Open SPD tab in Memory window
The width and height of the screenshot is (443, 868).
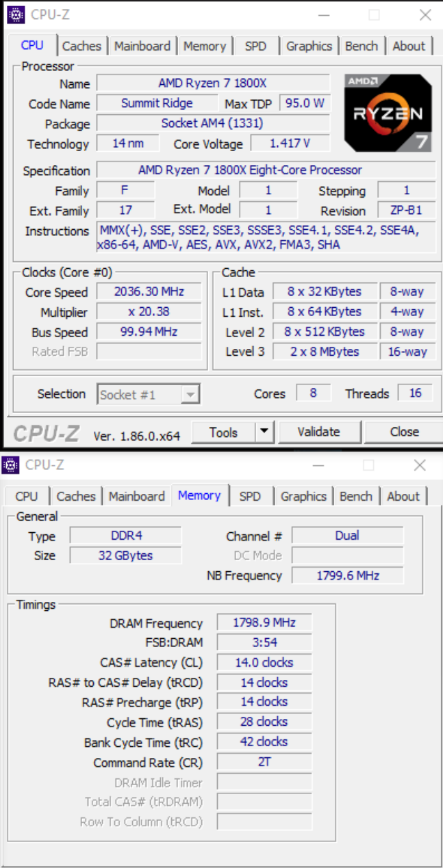click(250, 496)
